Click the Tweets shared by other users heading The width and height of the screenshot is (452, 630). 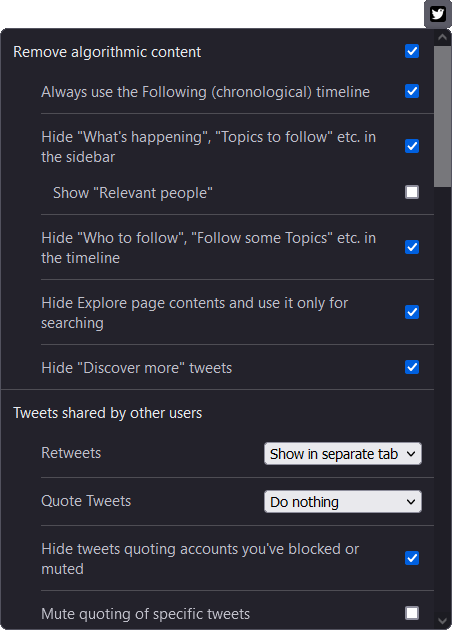pyautogui.click(x=108, y=413)
